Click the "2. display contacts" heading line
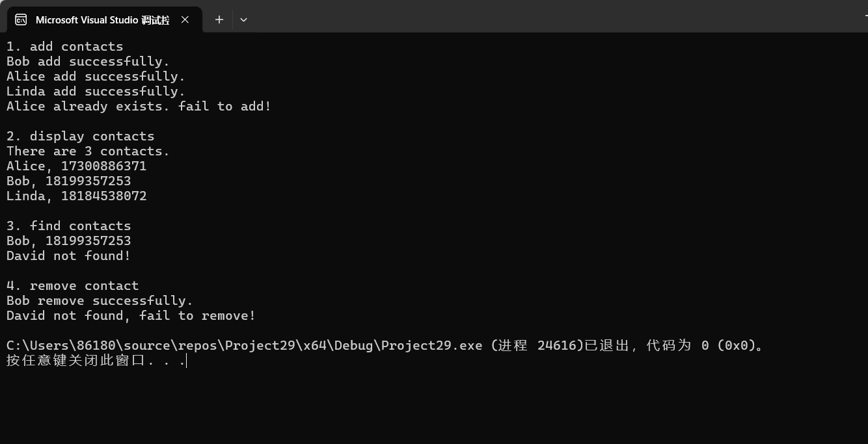The image size is (868, 444). (80, 137)
